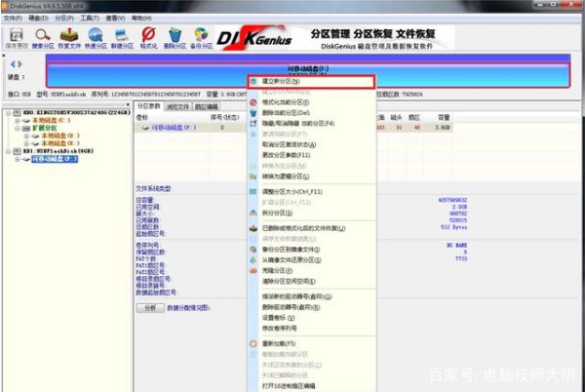
Task: Click the shield icon beside 建立新分区
Action: pyautogui.click(x=253, y=81)
